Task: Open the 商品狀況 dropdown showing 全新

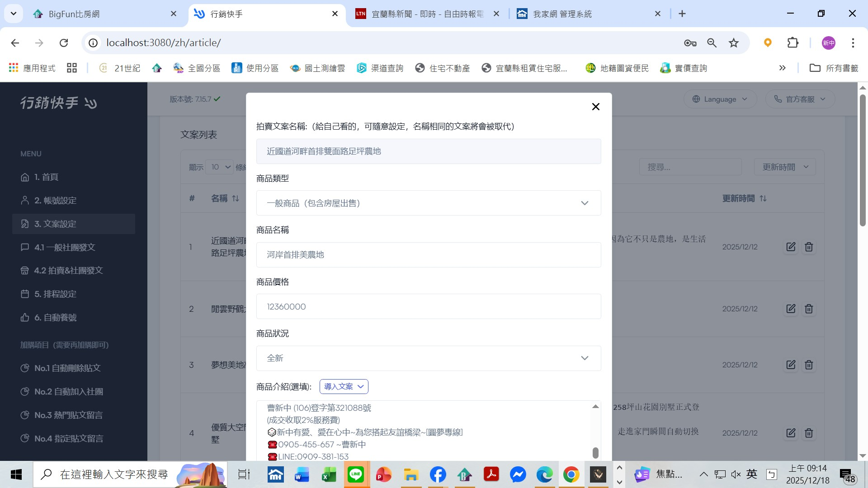Action: [428, 358]
